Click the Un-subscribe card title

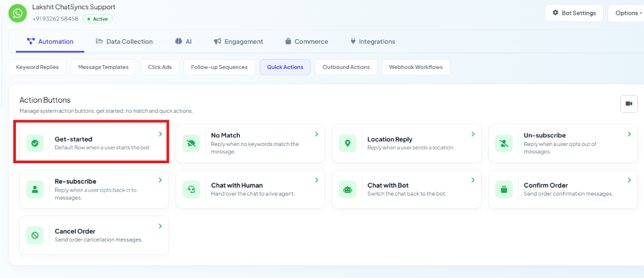(x=545, y=135)
